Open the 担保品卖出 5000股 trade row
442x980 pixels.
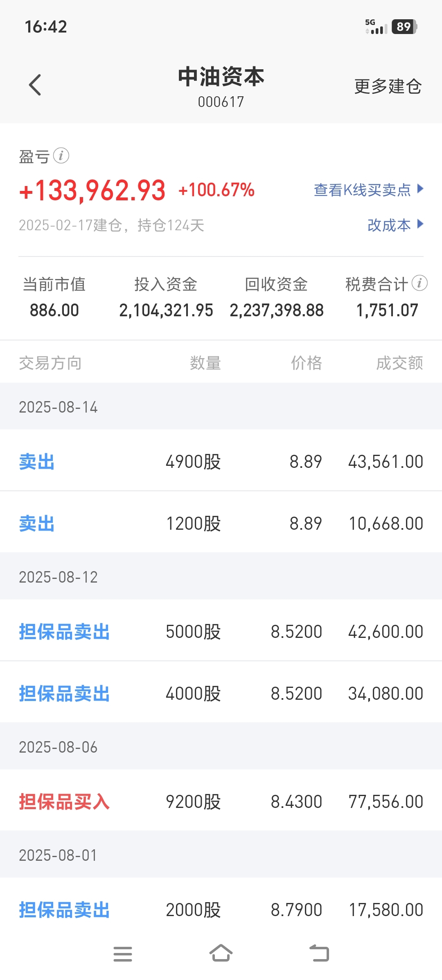point(221,630)
